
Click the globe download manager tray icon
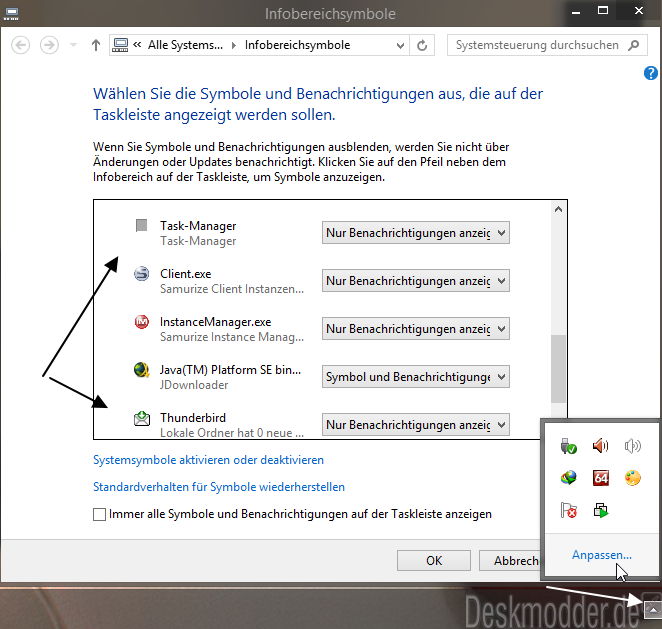click(568, 478)
